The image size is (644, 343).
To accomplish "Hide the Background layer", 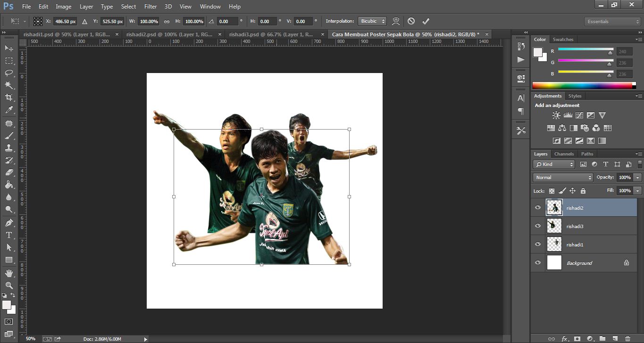I will point(538,263).
